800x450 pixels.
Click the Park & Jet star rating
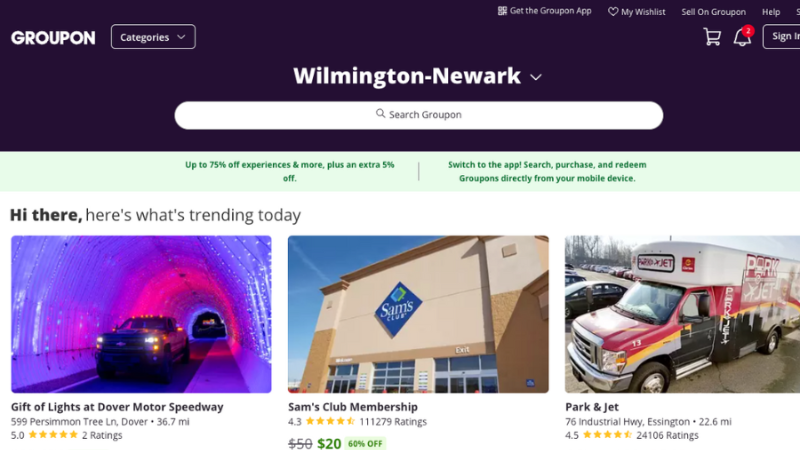click(607, 435)
